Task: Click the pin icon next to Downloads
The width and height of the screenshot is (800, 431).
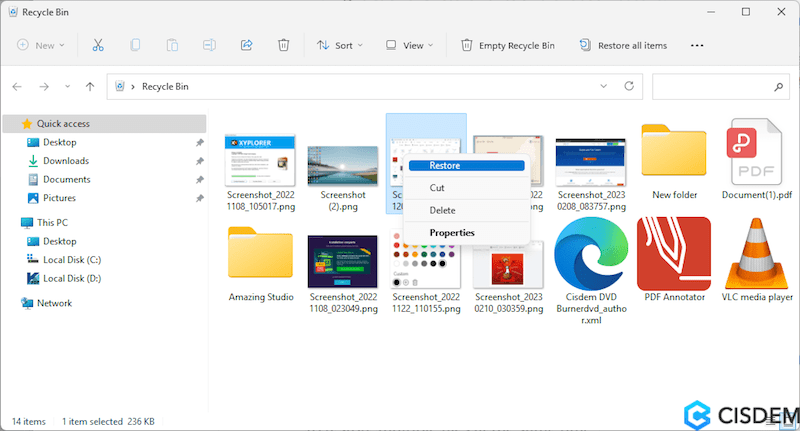Action: (x=199, y=161)
